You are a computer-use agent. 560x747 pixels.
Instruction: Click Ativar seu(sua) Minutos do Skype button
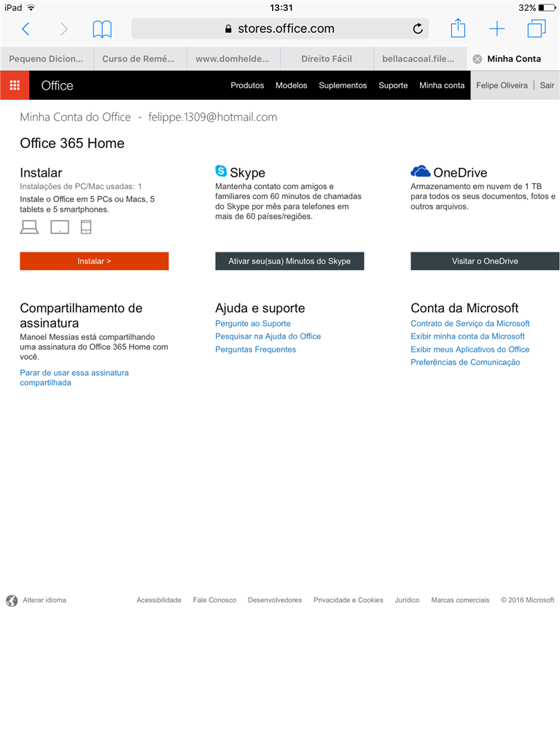tap(289, 261)
